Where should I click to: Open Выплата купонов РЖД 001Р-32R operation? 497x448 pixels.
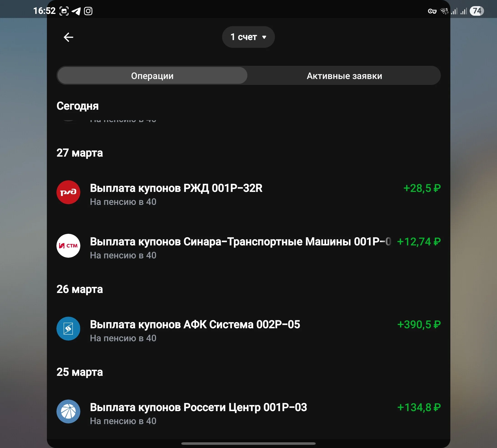pyautogui.click(x=248, y=194)
